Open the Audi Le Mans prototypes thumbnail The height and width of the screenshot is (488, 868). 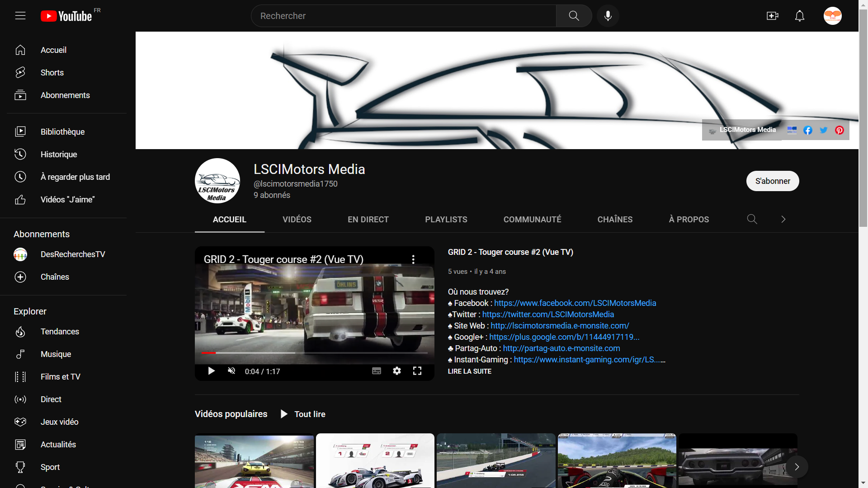(375, 461)
